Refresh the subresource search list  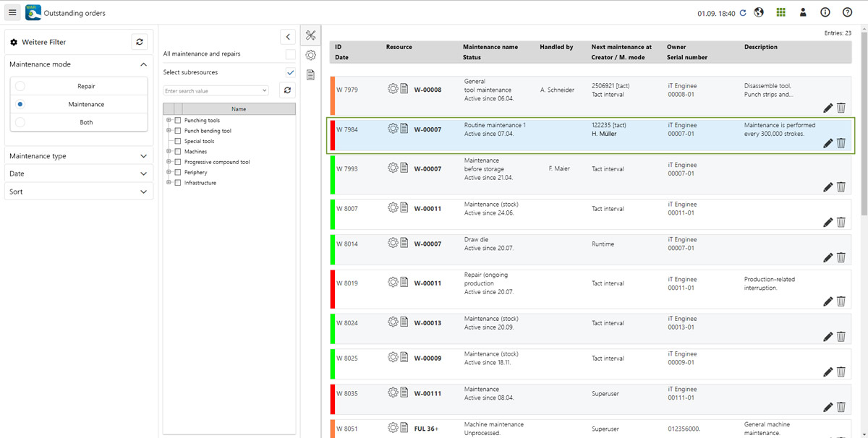tap(287, 90)
